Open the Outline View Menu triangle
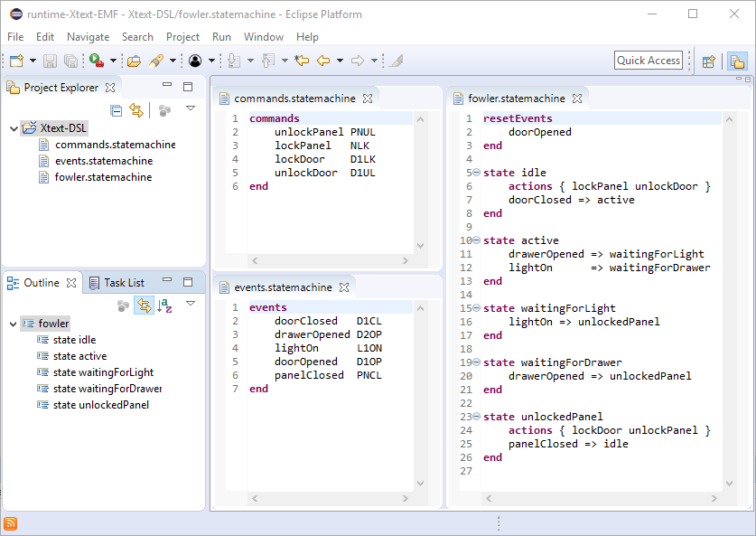 coord(191,304)
